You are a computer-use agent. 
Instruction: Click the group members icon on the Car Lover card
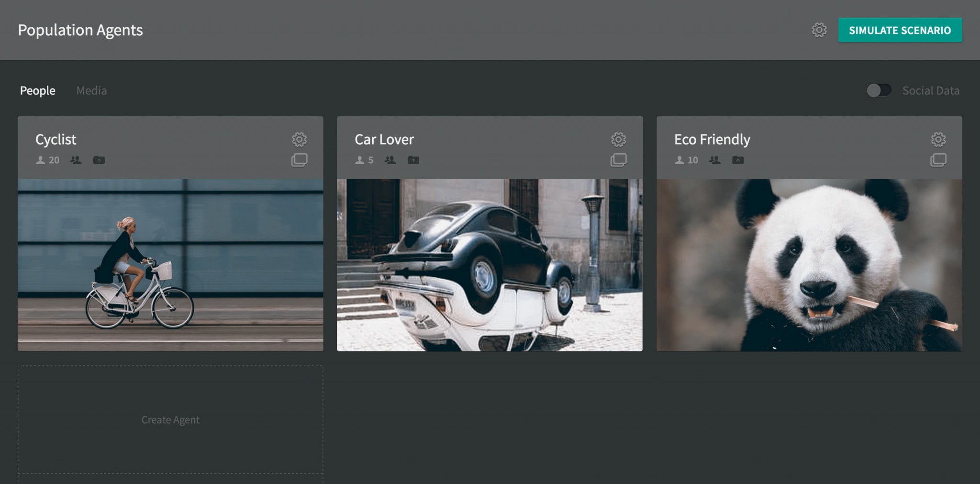[389, 160]
